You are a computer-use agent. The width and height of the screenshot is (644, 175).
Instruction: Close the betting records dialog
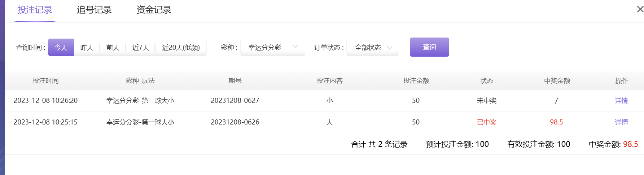[x=640, y=9]
